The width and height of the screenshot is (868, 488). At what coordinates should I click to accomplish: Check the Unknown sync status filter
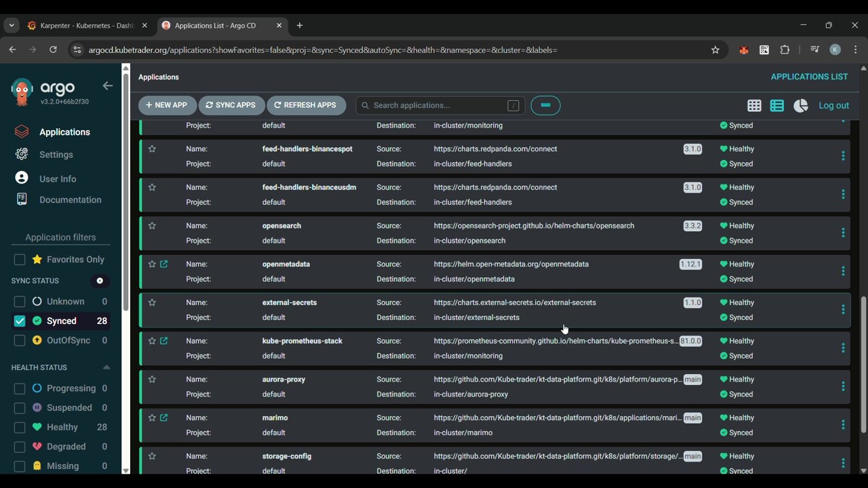(20, 302)
